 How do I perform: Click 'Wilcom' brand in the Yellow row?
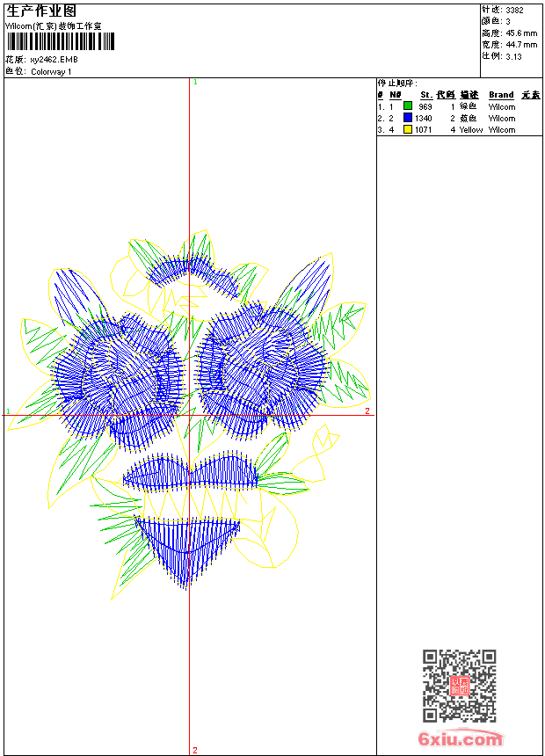(502, 130)
